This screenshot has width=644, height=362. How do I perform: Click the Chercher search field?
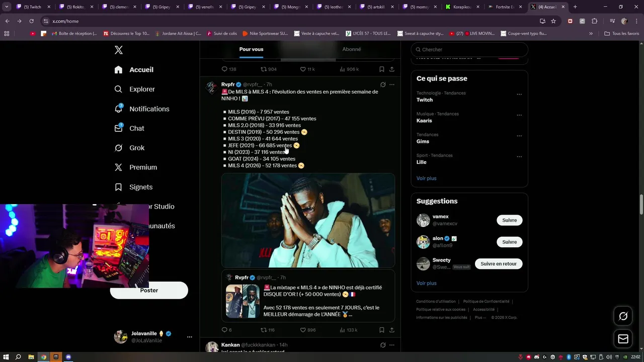[x=469, y=49]
